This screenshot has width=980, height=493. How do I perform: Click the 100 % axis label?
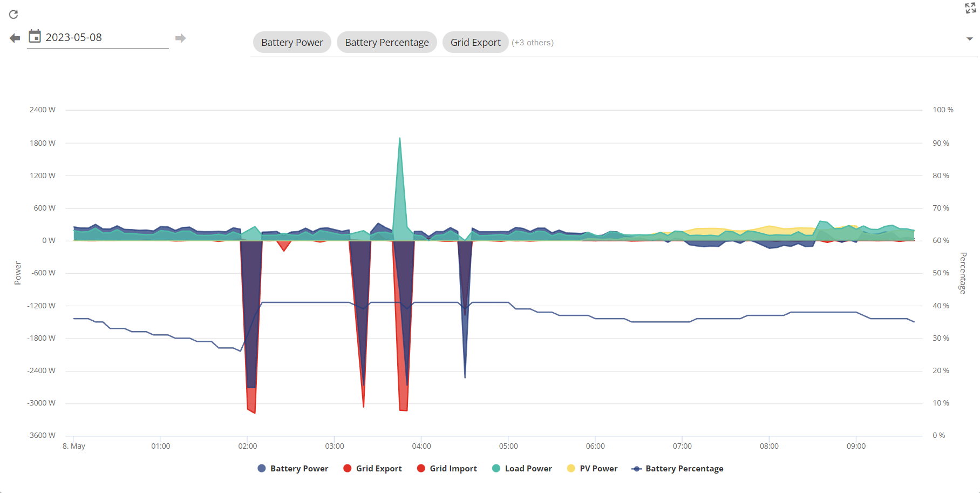[943, 110]
